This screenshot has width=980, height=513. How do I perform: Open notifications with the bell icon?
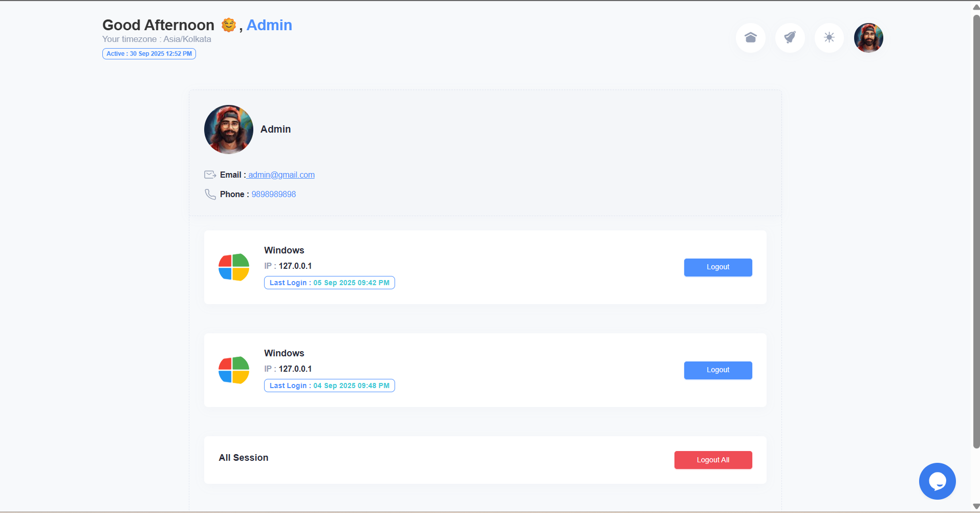(x=790, y=37)
